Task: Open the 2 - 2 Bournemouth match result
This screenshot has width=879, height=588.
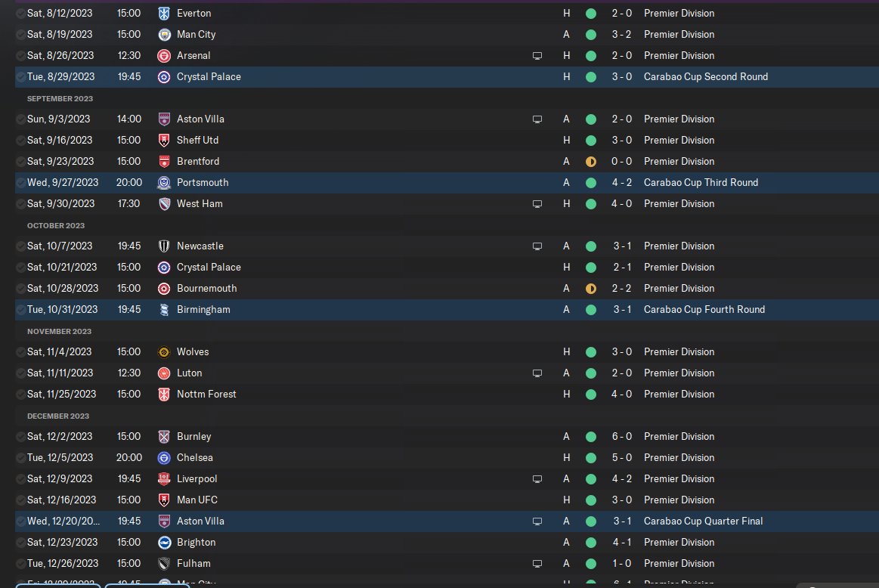Action: point(623,289)
